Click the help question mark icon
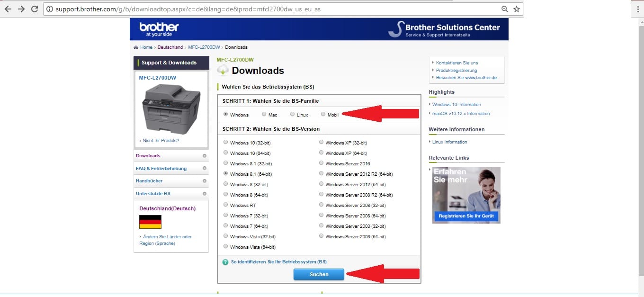The width and height of the screenshot is (644, 297). click(225, 262)
